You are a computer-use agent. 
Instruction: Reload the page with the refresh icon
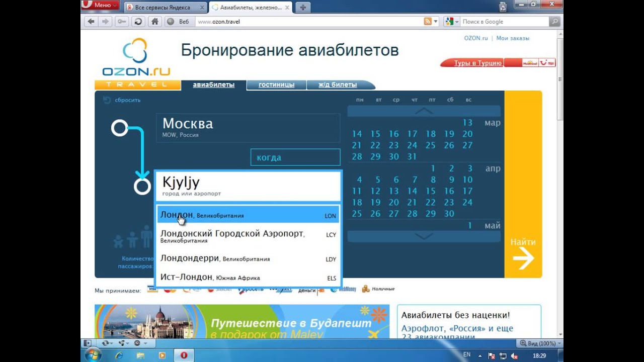(x=137, y=22)
